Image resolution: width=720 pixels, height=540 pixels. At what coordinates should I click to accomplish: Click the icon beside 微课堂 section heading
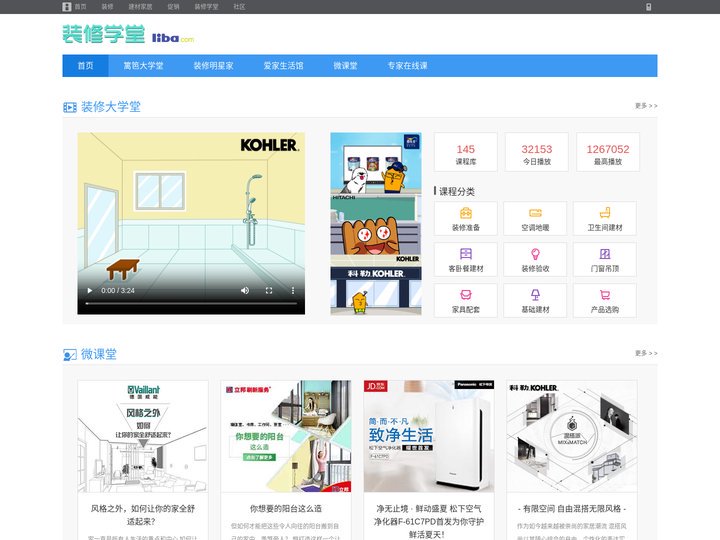click(x=70, y=355)
